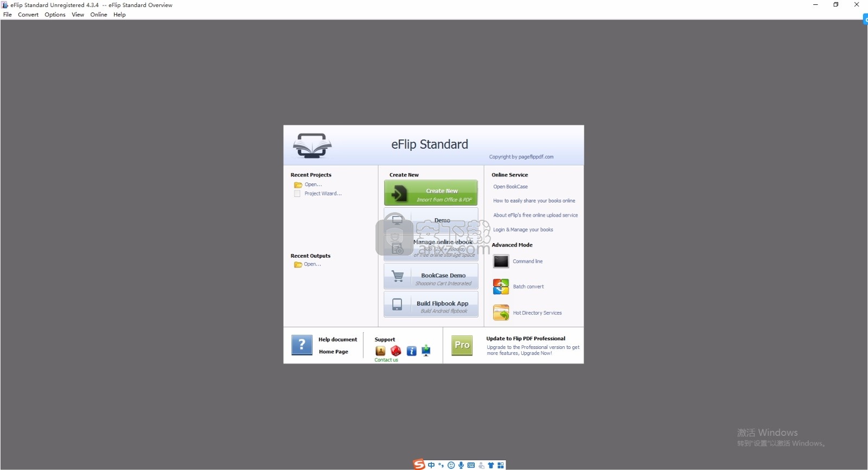This screenshot has width=868, height=470.
Task: Click the Project Wizard document icon
Action: [x=297, y=194]
